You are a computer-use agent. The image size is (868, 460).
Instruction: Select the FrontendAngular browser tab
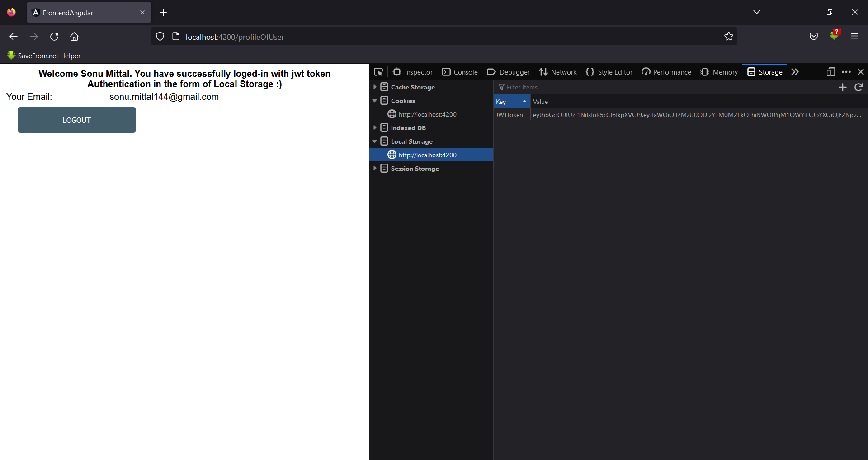[89, 13]
